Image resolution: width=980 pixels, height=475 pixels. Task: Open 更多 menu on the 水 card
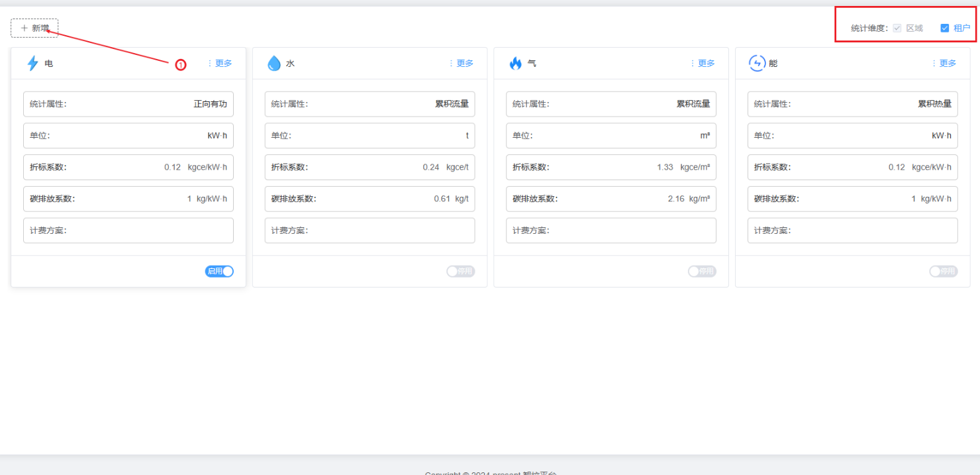click(462, 64)
